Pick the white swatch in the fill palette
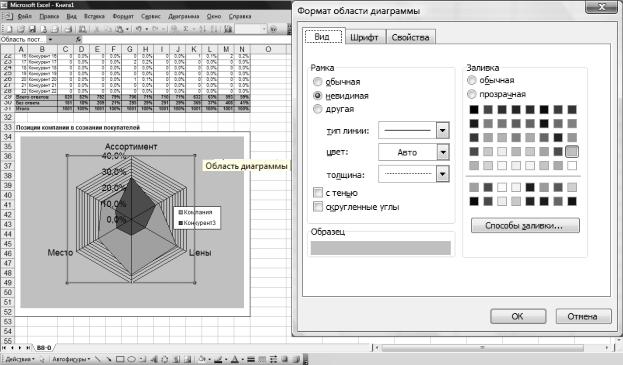The height and width of the screenshot is (365, 623). click(572, 165)
